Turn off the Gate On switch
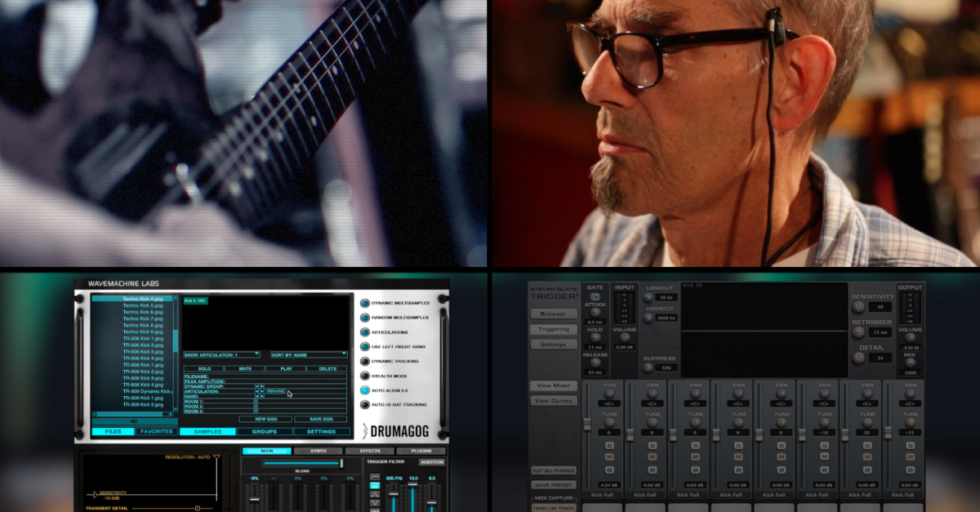980x512 pixels. coord(595,297)
